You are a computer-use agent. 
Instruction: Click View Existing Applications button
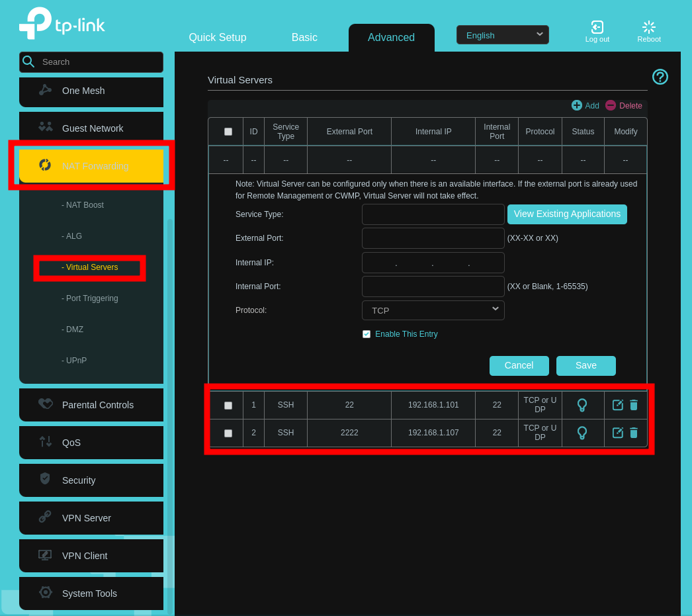[x=567, y=214]
